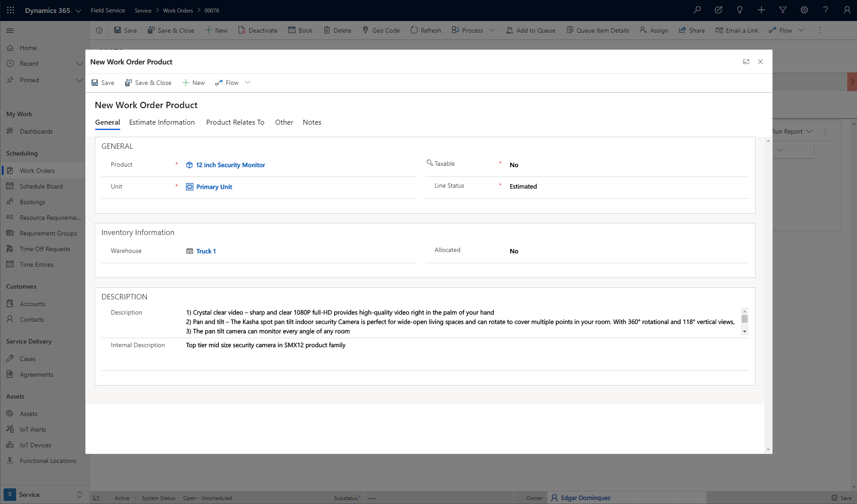Viewport: 857px width, 504px height.
Task: Open the 12 inch Security Monitor link
Action: pyautogui.click(x=230, y=165)
